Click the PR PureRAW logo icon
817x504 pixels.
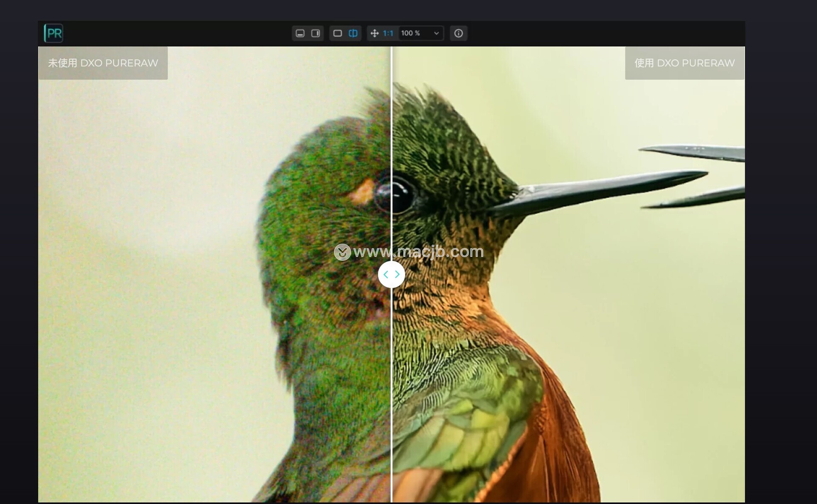[54, 33]
